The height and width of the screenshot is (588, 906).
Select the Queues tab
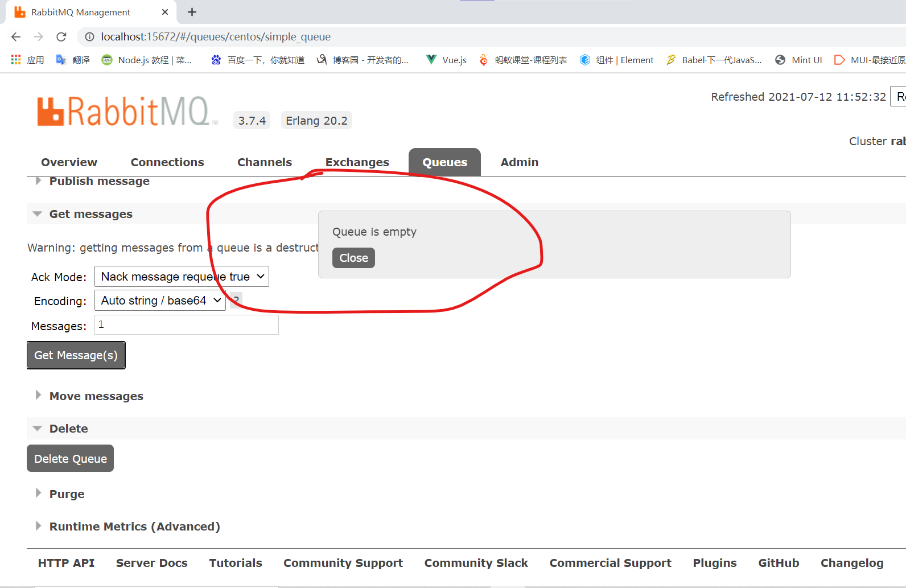445,162
